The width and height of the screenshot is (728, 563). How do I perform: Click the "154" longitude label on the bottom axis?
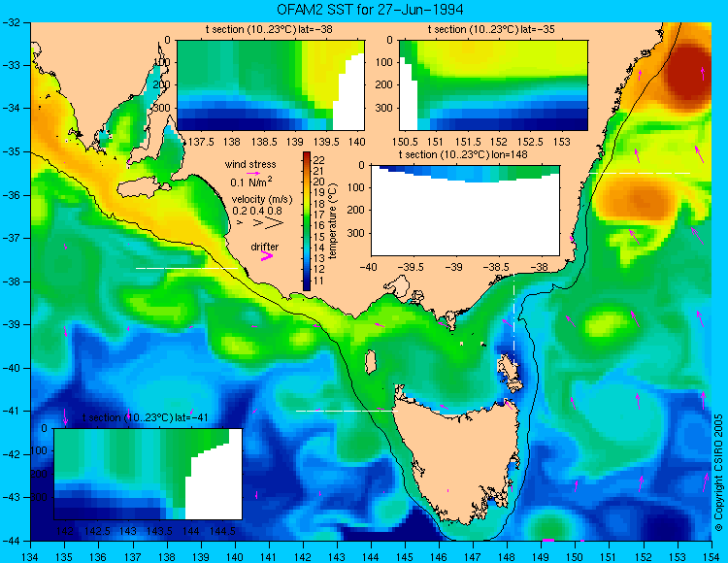pyautogui.click(x=711, y=556)
